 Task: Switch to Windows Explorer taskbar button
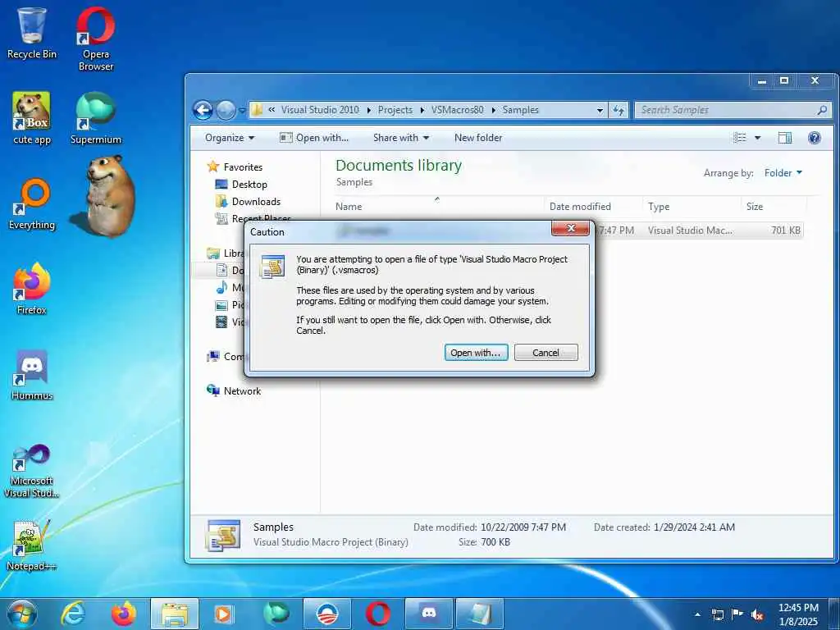(x=175, y=614)
